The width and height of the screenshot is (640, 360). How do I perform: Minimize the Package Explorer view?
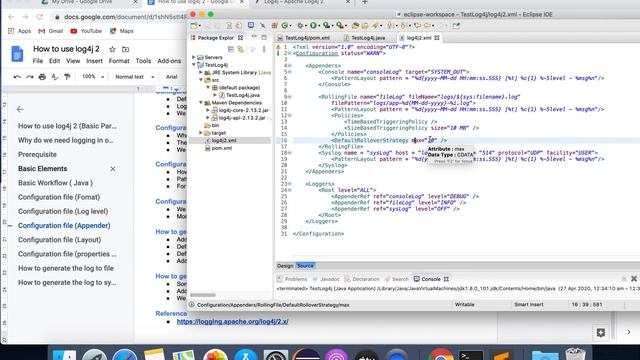point(254,37)
